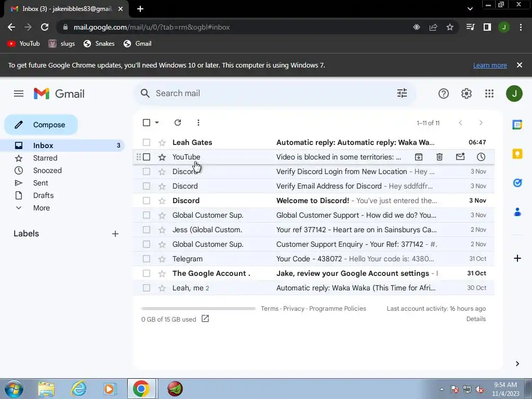
Task: View account activity Details
Action: point(476,319)
